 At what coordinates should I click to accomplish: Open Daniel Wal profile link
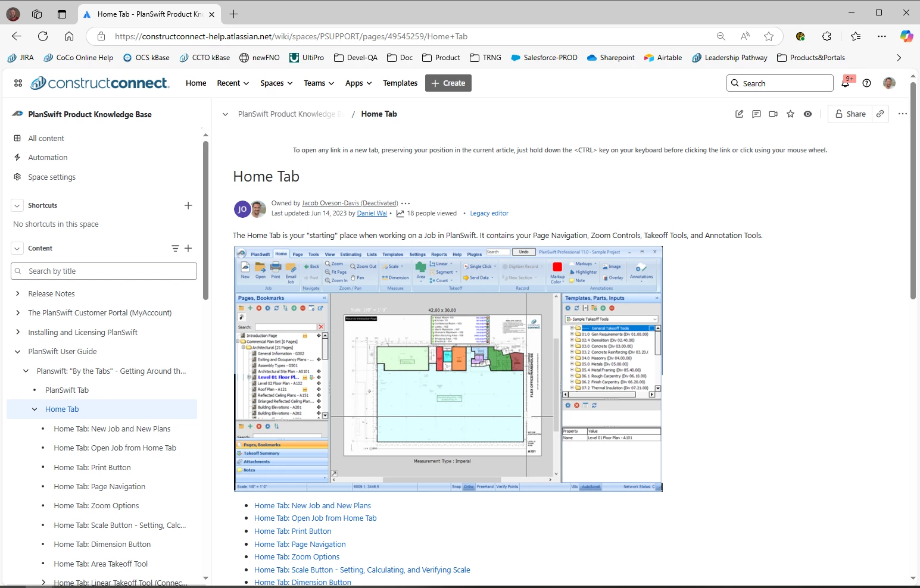pos(372,213)
